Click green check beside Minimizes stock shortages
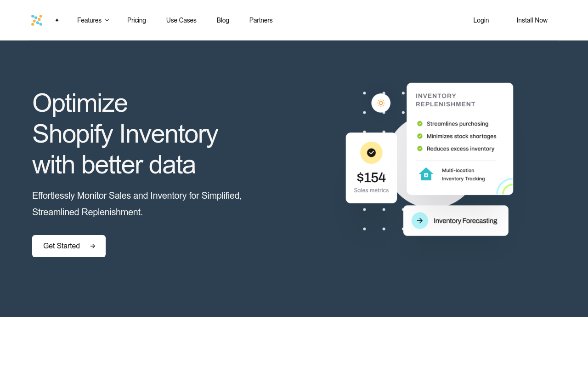The image size is (588, 368). coord(420,136)
